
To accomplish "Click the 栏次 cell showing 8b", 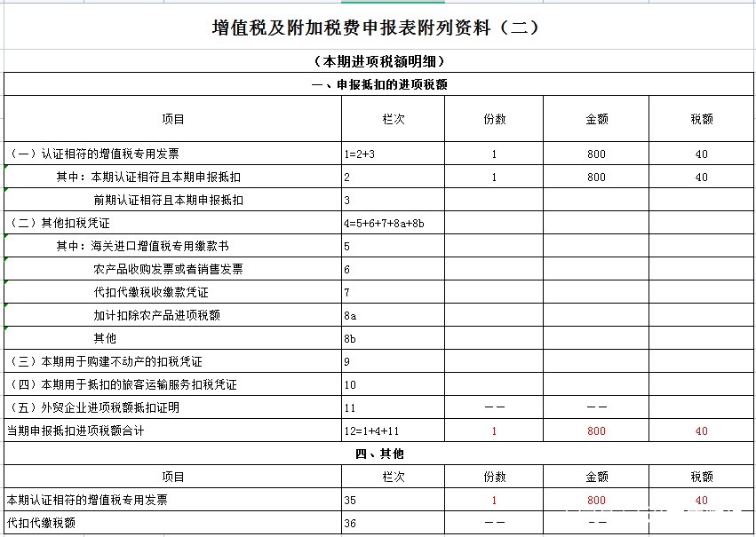I will [x=393, y=338].
